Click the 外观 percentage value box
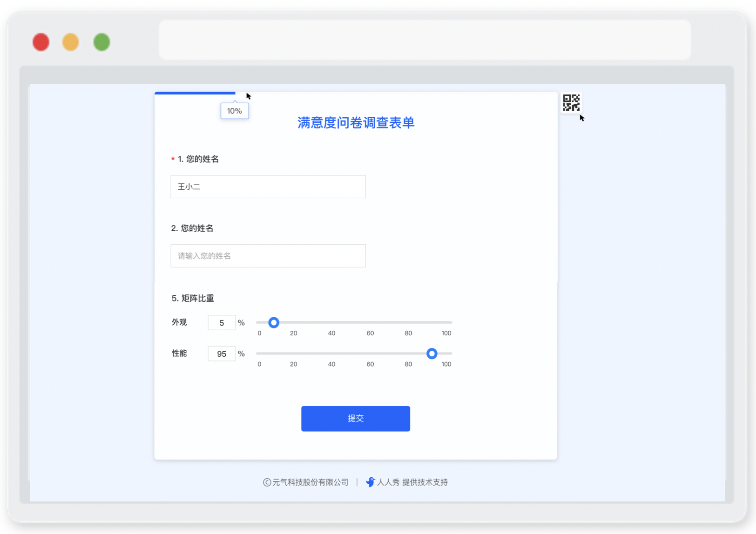Image resolution: width=756 pixels, height=534 pixels. click(222, 323)
